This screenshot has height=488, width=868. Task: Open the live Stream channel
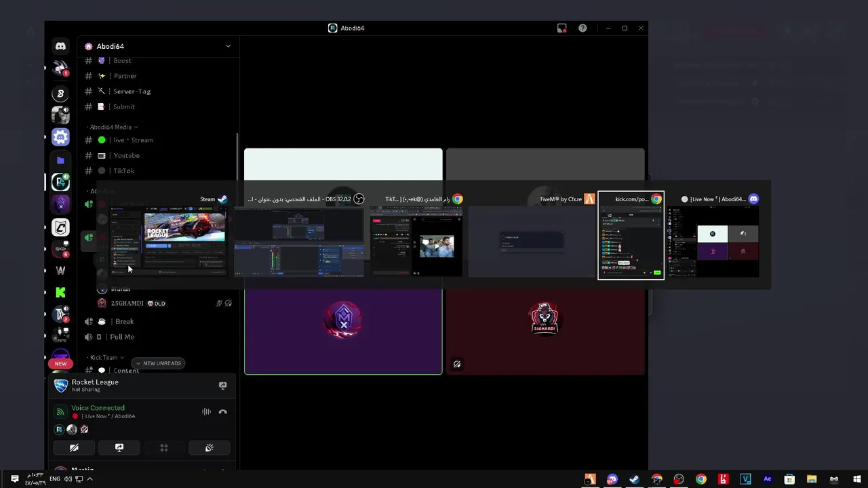tap(157, 140)
